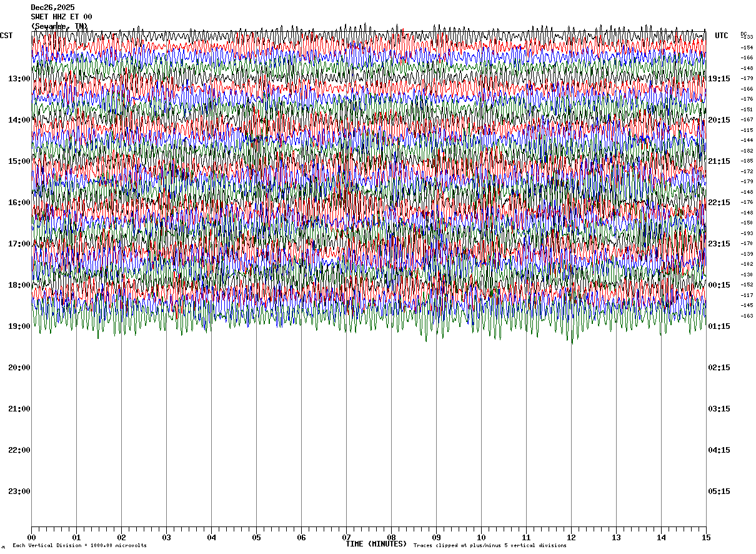Viewport: 756px width, 554px height.
Task: Click the Each Vertical Division microvolts note
Action: 80,546
